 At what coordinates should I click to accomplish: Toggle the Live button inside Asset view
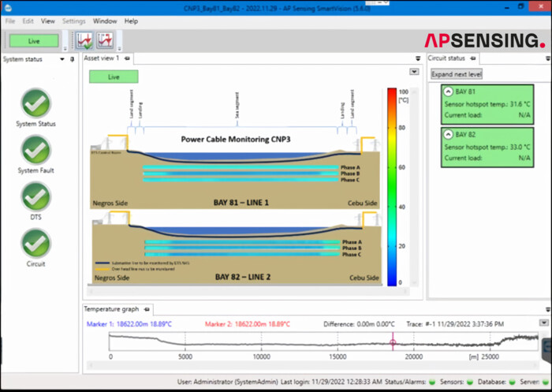click(x=113, y=77)
